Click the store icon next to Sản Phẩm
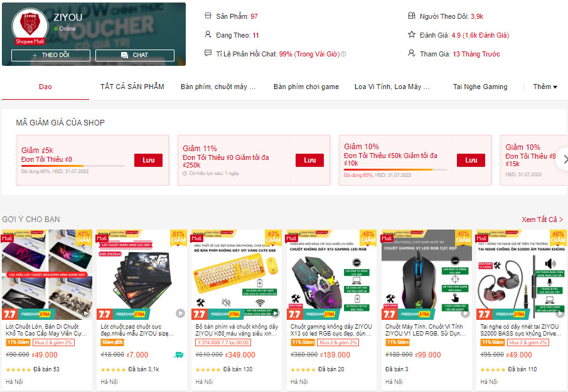 tap(208, 16)
